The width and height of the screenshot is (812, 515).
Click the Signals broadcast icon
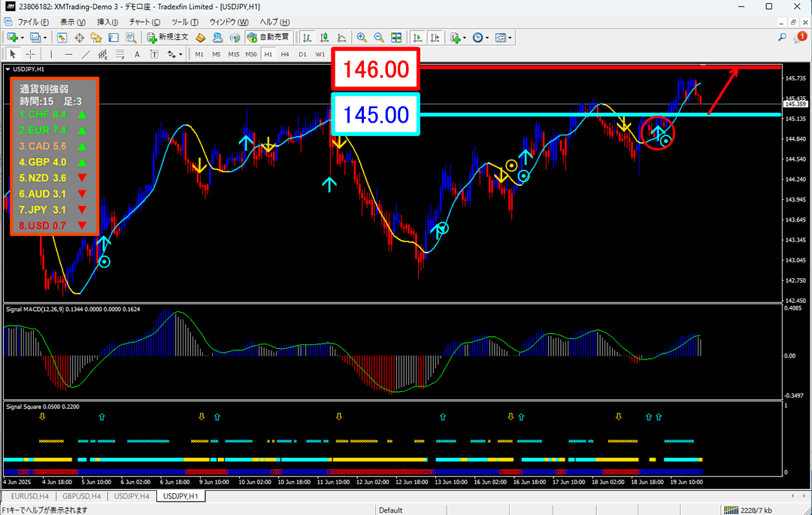pyautogui.click(x=235, y=38)
